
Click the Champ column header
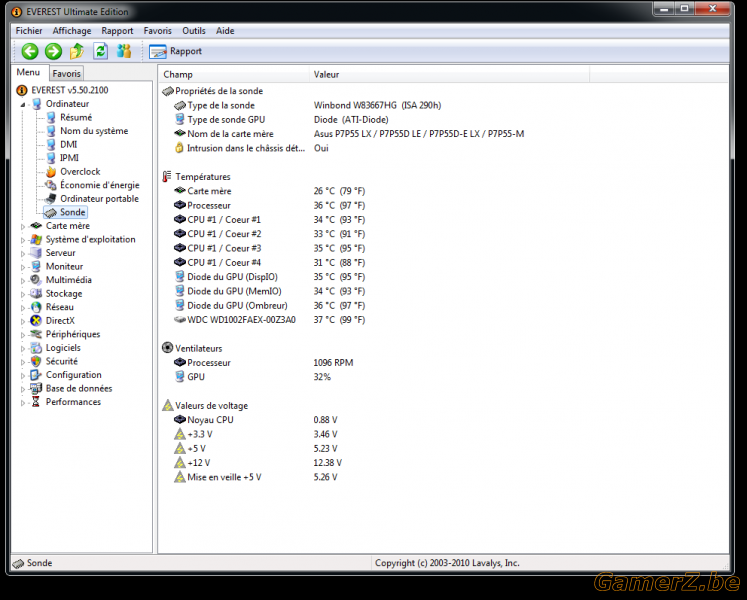(x=233, y=74)
